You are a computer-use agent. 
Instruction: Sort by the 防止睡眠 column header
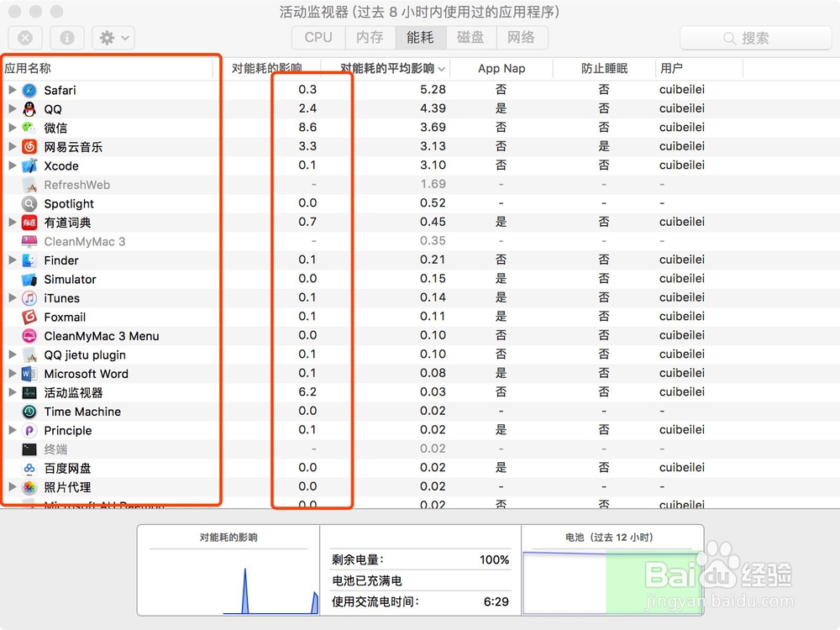tap(604, 69)
